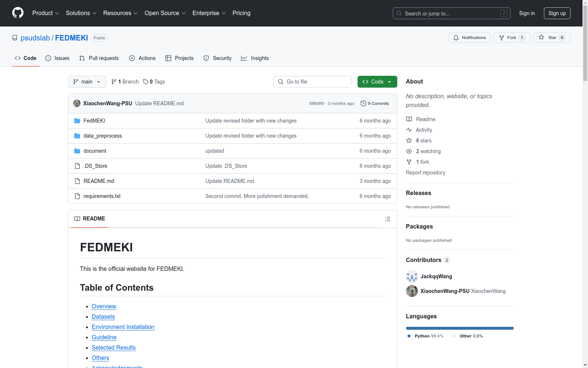Click the commit history clock icon
This screenshot has width=588, height=368.
click(363, 103)
